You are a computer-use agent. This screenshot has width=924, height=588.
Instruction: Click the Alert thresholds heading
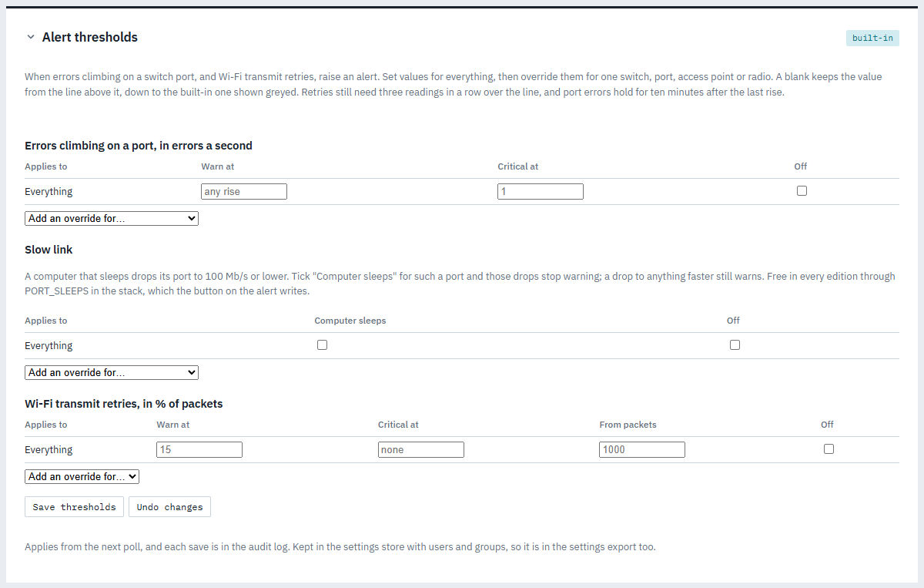90,37
